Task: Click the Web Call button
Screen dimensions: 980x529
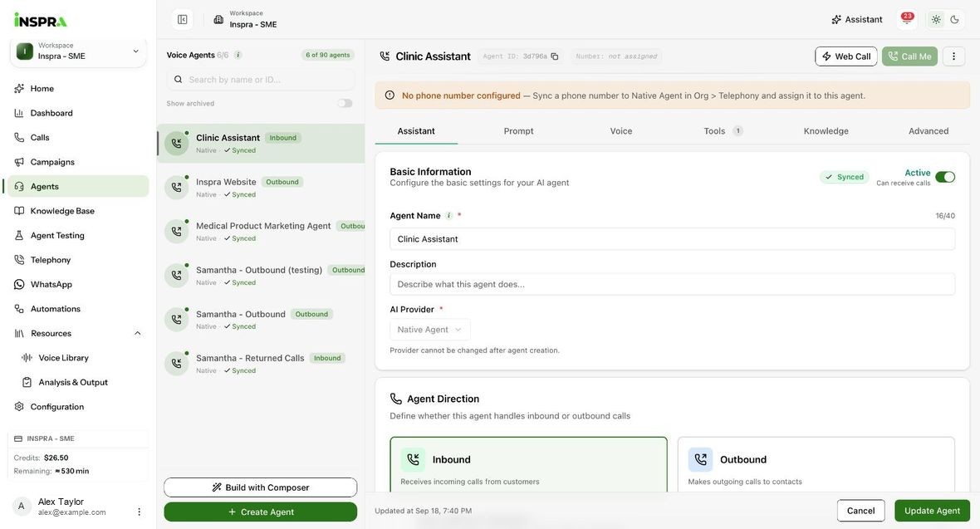Action: tap(845, 56)
